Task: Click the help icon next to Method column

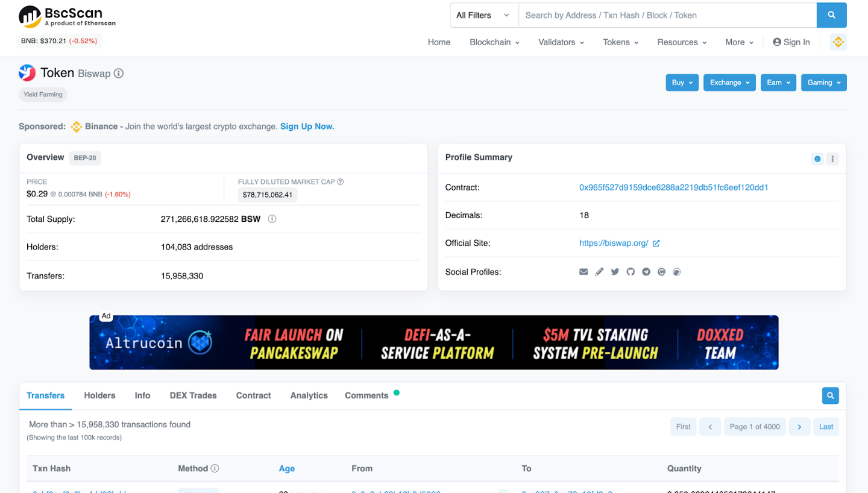Action: click(215, 468)
